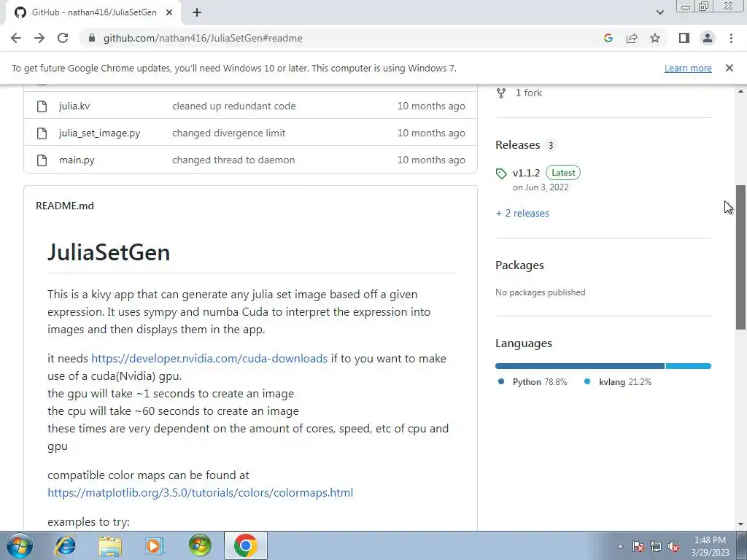
Task: Open the nvidia cuda-downloads link
Action: (209, 359)
